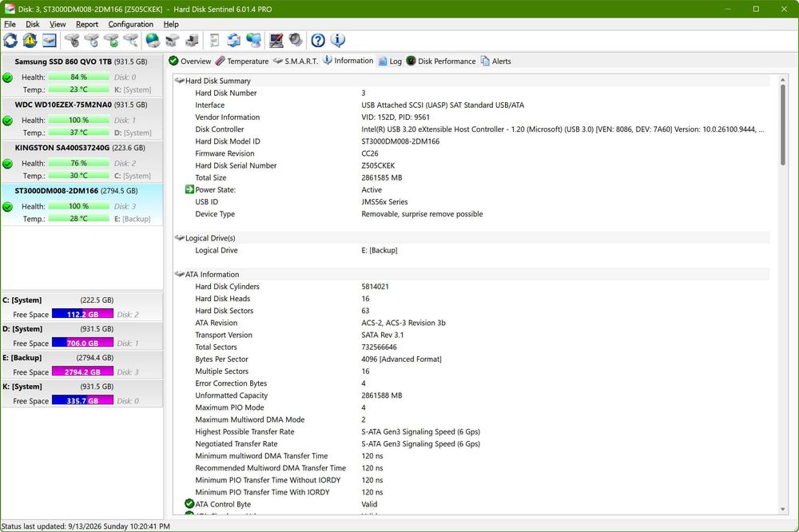This screenshot has height=532, width=799.
Task: Click the Total Sectors value 732566646
Action: coord(379,347)
